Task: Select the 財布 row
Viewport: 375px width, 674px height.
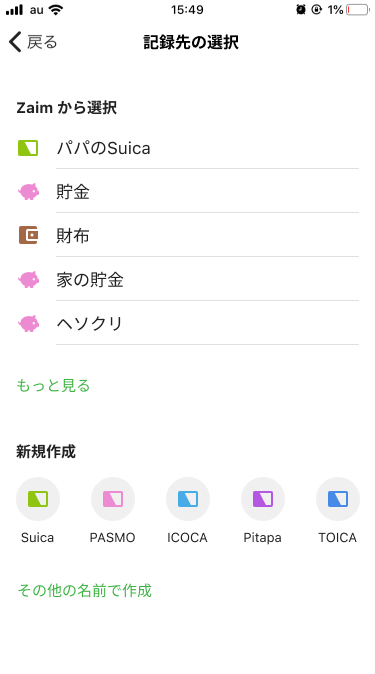Action: pos(188,236)
